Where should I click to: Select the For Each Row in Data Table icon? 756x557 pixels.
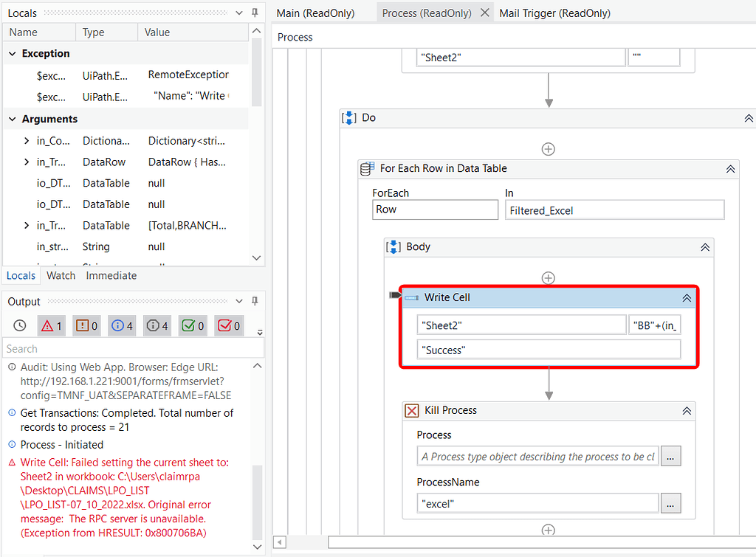click(x=366, y=168)
